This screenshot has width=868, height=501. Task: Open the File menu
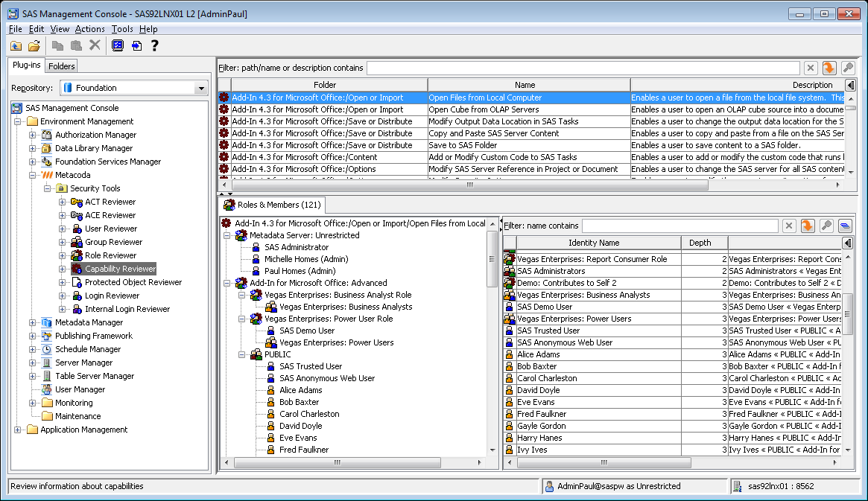click(x=16, y=29)
